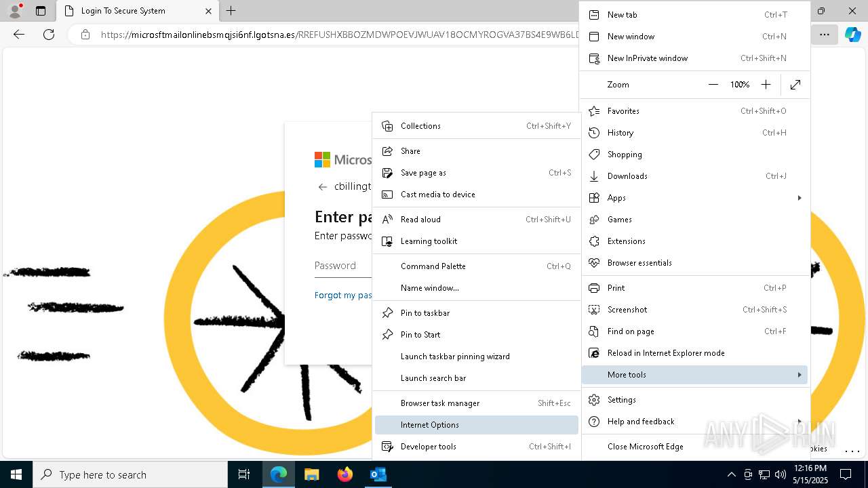Open the Collections submenu item
This screenshot has width=868, height=488.
click(476, 126)
